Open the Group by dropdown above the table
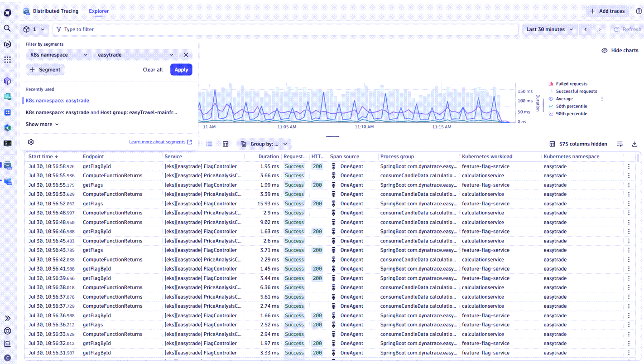This screenshot has width=644, height=364. 264,144
